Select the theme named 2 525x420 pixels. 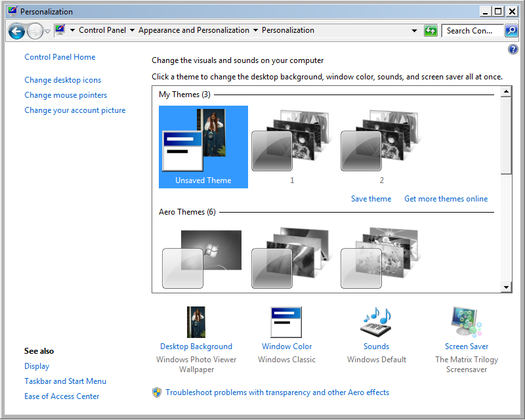[x=381, y=147]
